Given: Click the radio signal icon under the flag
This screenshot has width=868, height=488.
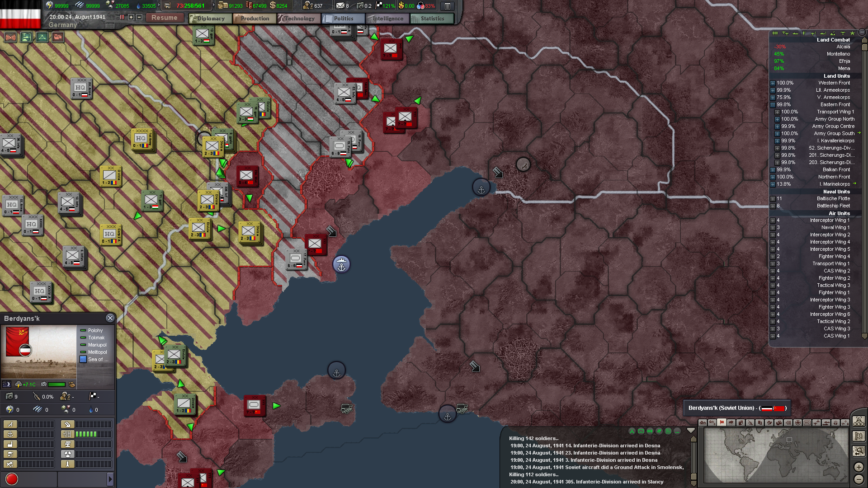Looking at the screenshot, I should point(10,37).
